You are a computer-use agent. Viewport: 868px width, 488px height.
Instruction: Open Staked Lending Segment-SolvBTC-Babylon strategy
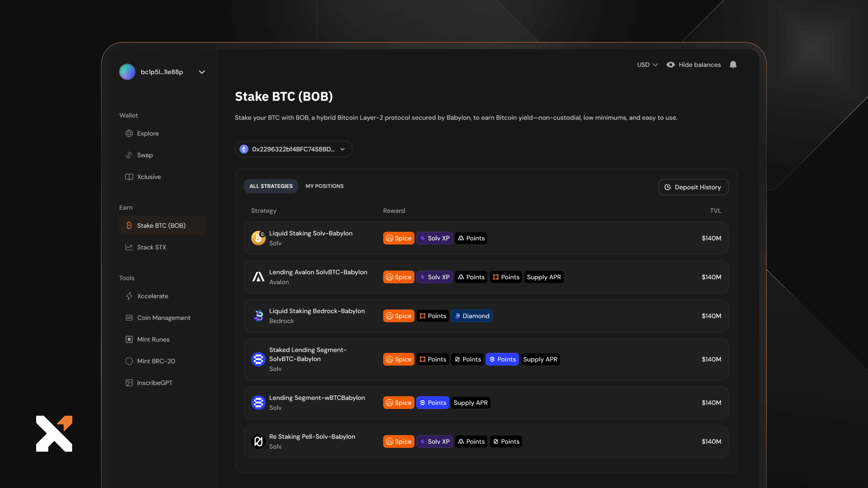click(x=486, y=359)
